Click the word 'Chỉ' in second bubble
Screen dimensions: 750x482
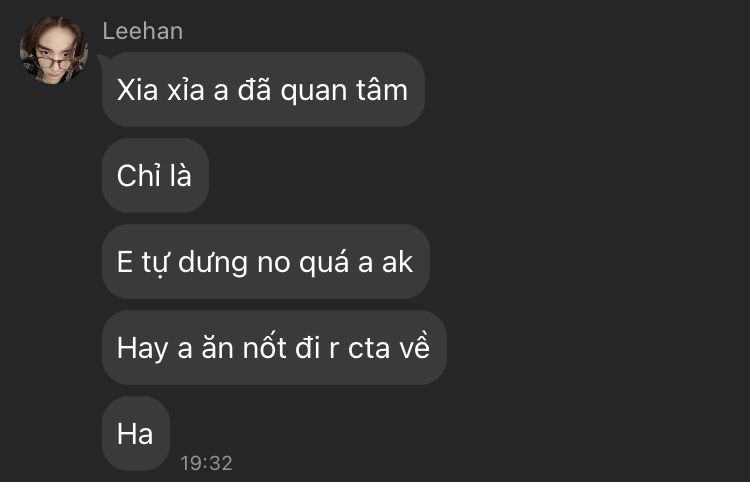tap(138, 175)
